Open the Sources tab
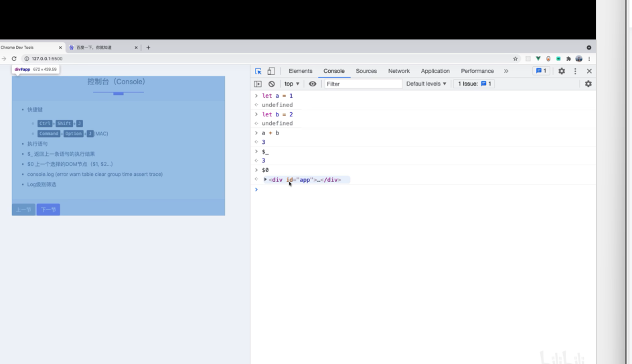The height and width of the screenshot is (364, 632). click(366, 71)
